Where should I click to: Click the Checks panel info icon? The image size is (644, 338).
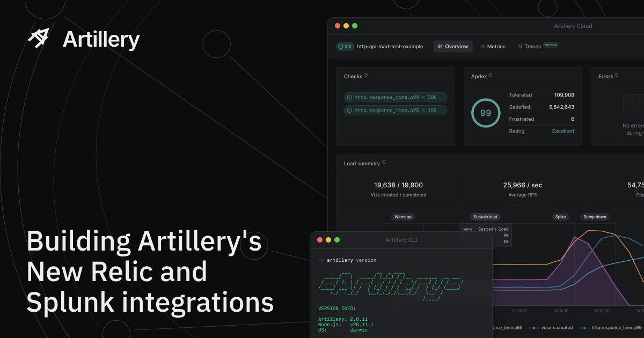(365, 76)
